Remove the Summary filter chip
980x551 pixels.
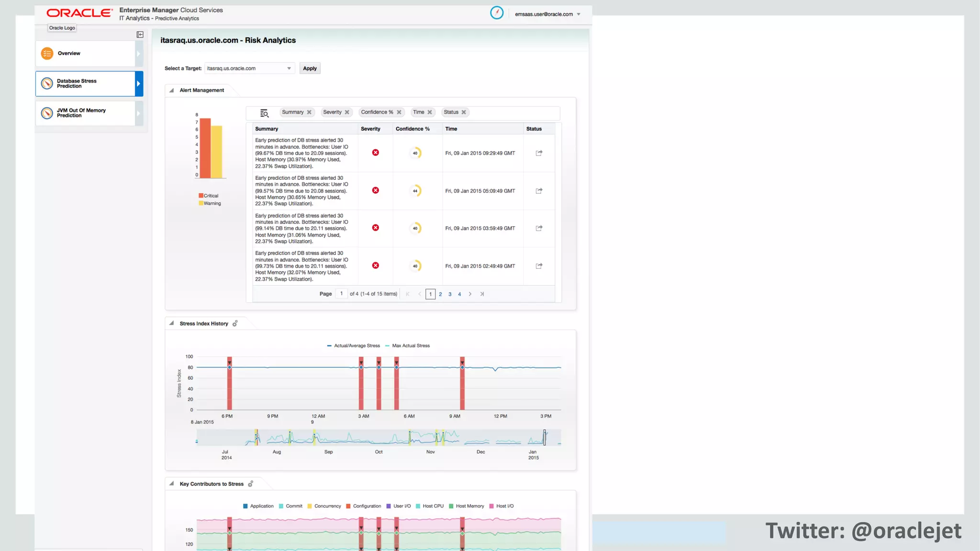point(309,112)
